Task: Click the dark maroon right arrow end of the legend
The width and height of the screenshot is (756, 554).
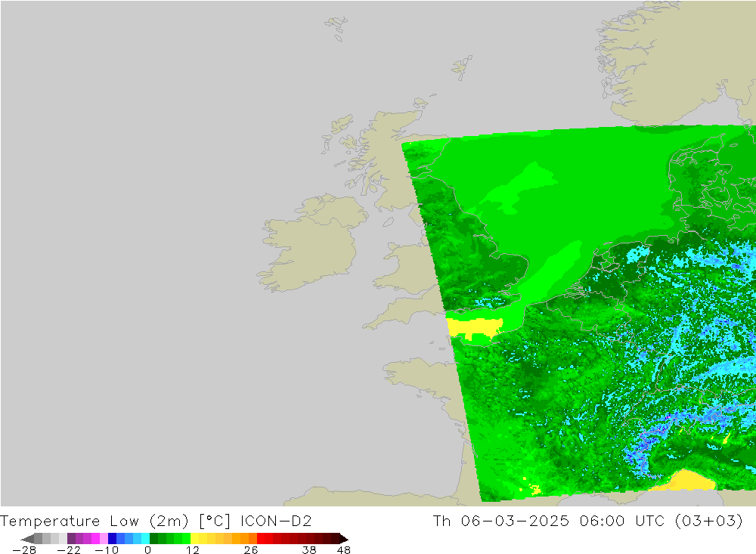Action: pos(344,539)
